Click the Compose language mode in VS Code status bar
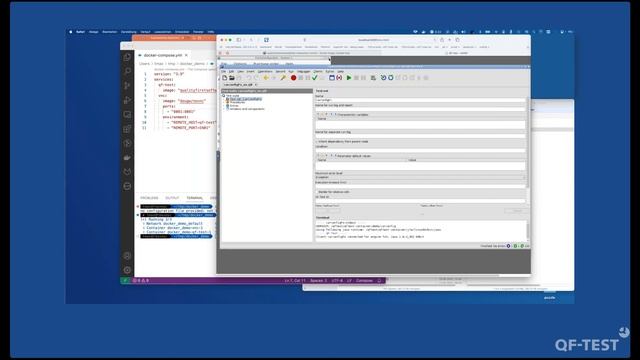Screen dimensions: 640x360 pyautogui.click(x=364, y=280)
